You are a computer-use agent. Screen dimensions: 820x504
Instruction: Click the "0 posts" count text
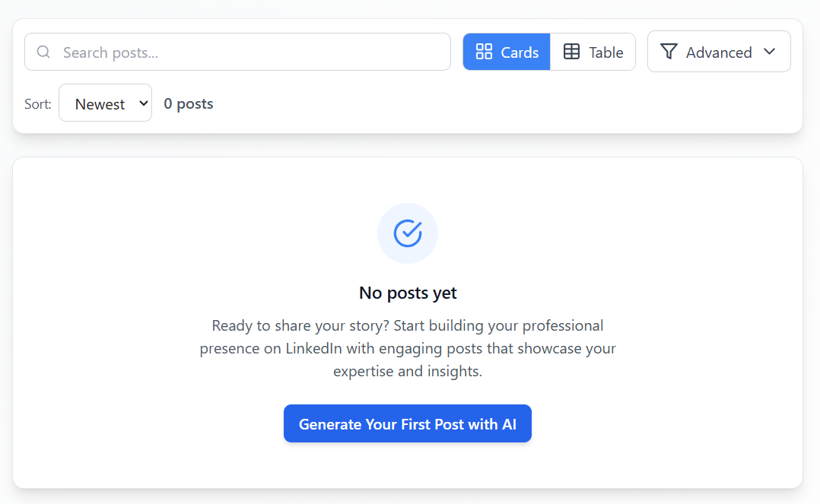[189, 104]
